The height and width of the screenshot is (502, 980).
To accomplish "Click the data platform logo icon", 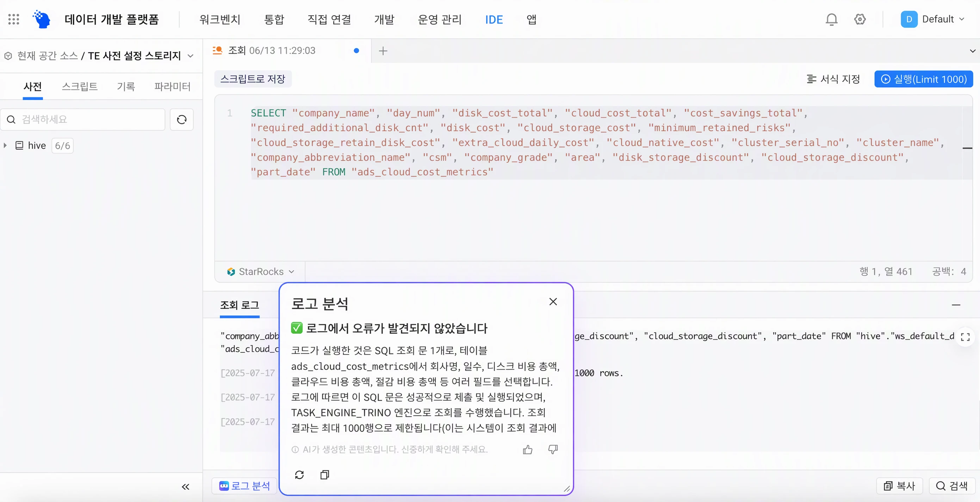I will (x=42, y=19).
